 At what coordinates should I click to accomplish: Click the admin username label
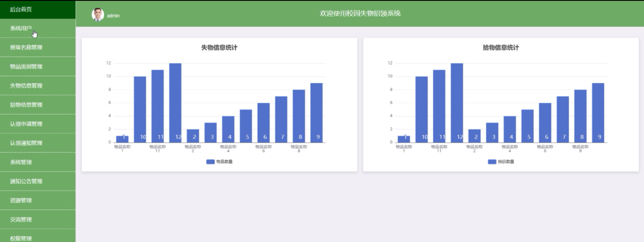pyautogui.click(x=113, y=16)
